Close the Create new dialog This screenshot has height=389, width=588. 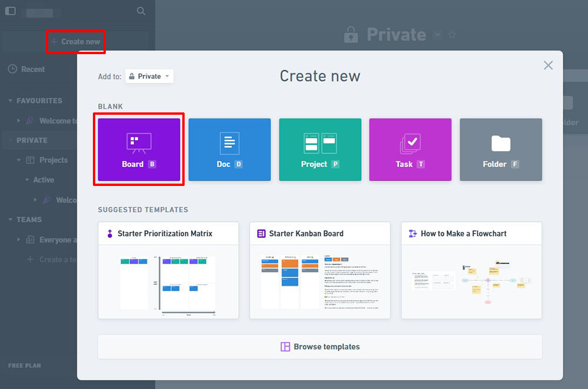548,65
